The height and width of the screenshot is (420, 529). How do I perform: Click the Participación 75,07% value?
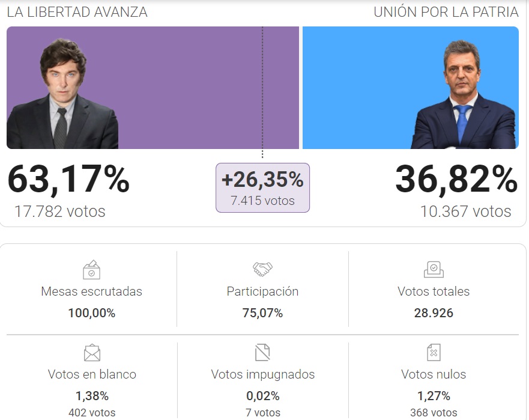tap(262, 313)
